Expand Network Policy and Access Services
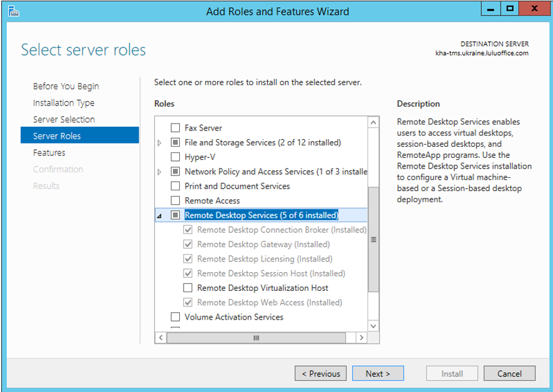This screenshot has height=392, width=553. point(160,172)
